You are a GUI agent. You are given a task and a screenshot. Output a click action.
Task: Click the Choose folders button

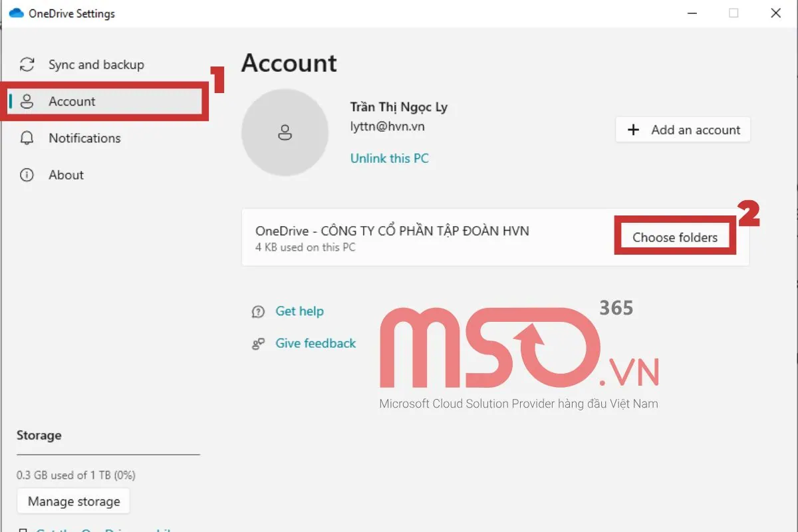(674, 237)
